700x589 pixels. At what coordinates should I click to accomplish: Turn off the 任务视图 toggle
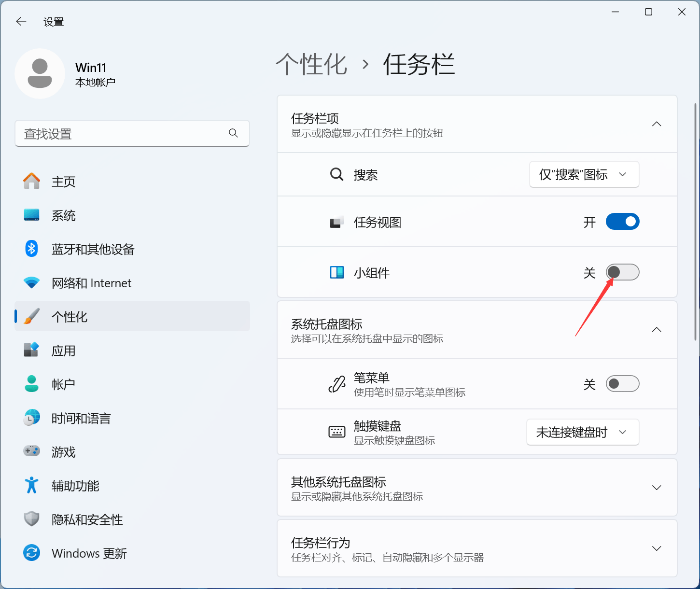[622, 222]
